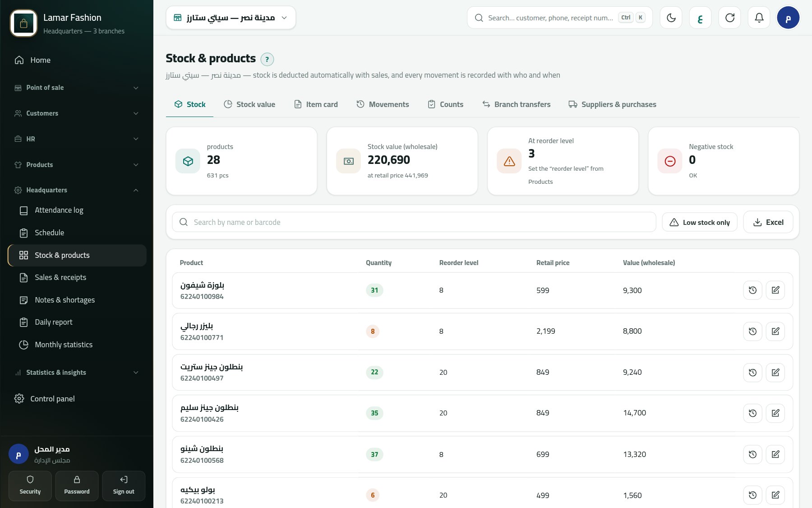This screenshot has height=508, width=812.
Task: Expand Statistics & insights
Action: (77, 373)
